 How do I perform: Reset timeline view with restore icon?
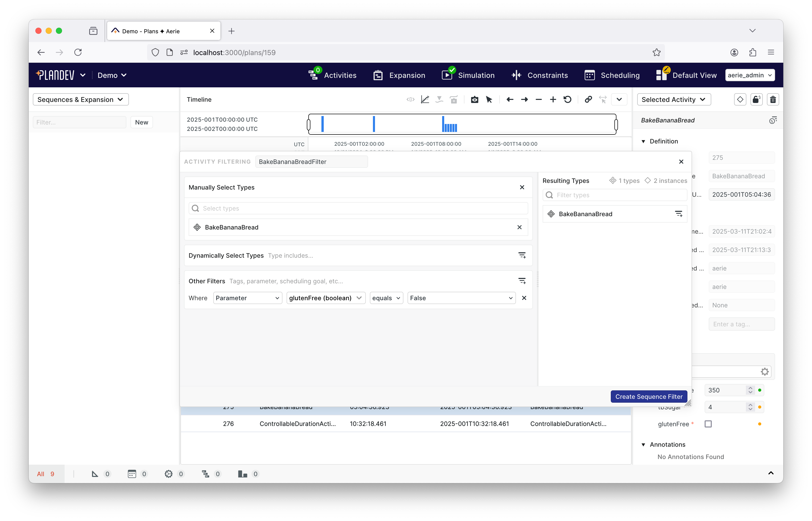568,99
